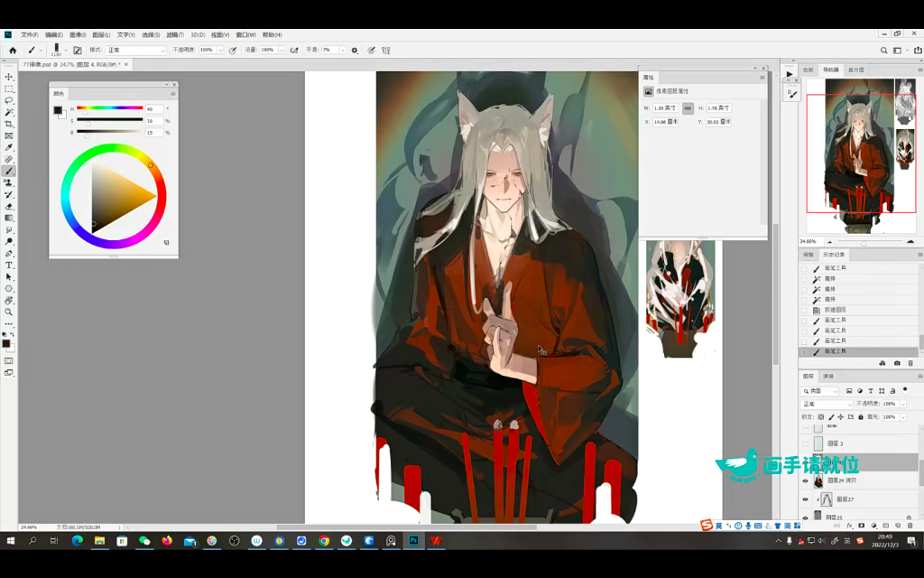Select the Lasso tool
Viewport: 924px width, 578px height.
tap(9, 101)
